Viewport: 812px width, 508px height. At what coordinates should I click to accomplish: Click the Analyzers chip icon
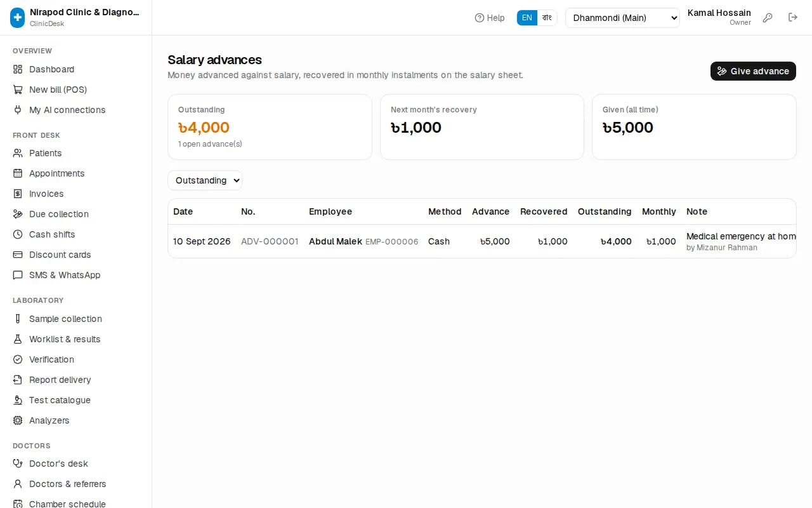click(18, 420)
